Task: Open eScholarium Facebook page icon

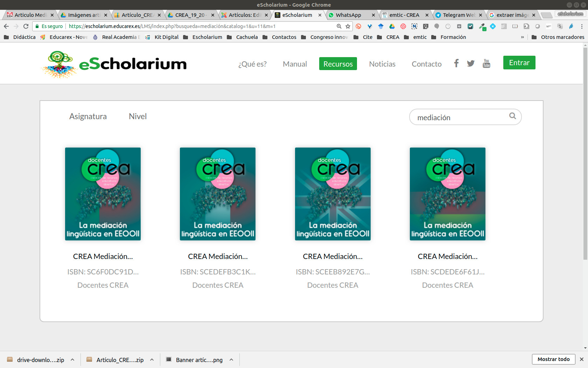Action: click(x=456, y=63)
